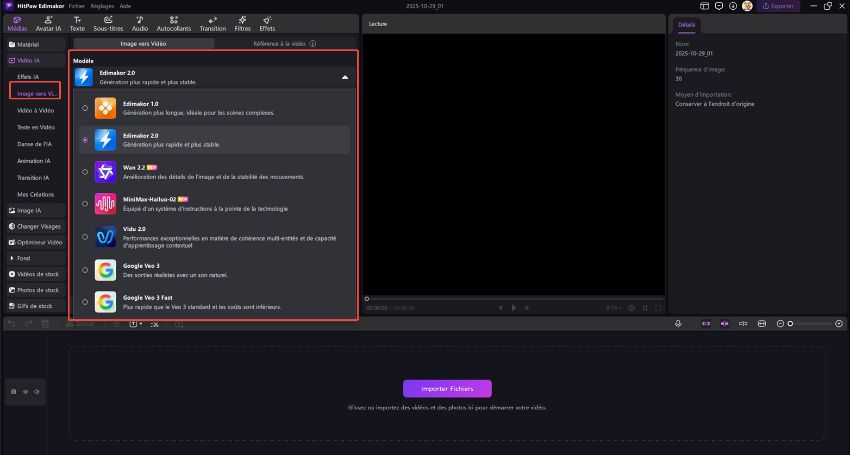Open the user avatar profile
The image size is (850, 455).
tap(747, 6)
